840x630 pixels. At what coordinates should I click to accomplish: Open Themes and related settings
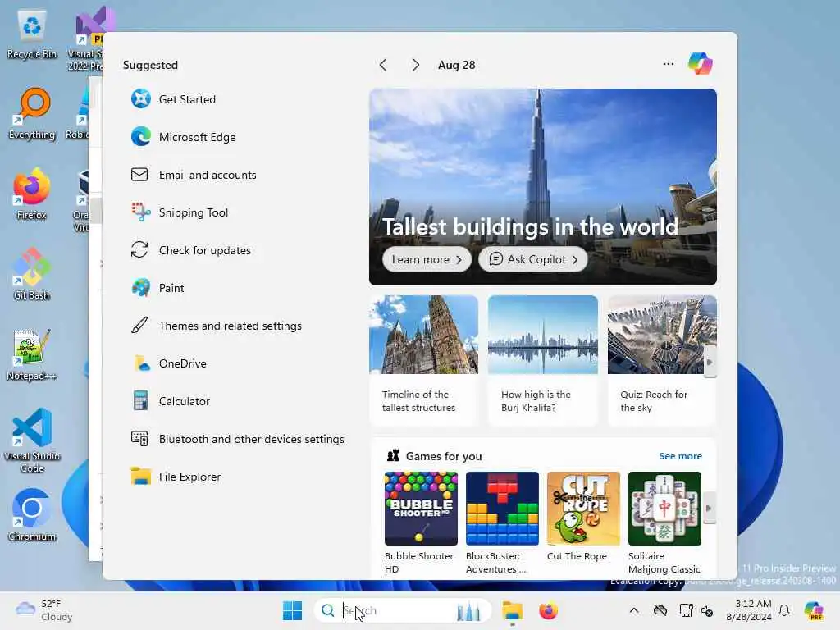[x=217, y=326]
